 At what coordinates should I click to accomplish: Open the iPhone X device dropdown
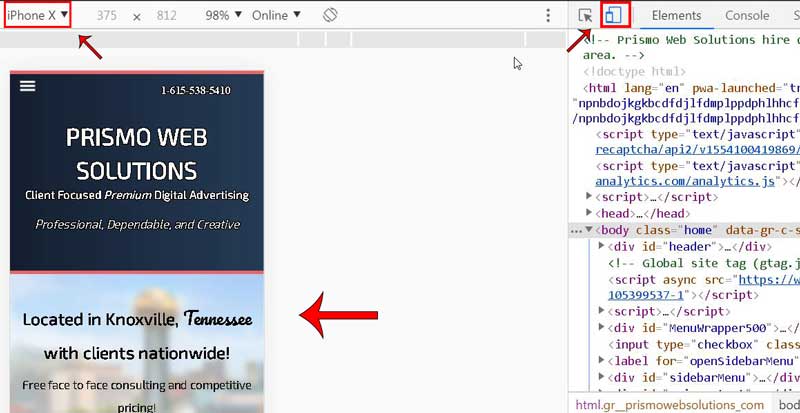[38, 16]
